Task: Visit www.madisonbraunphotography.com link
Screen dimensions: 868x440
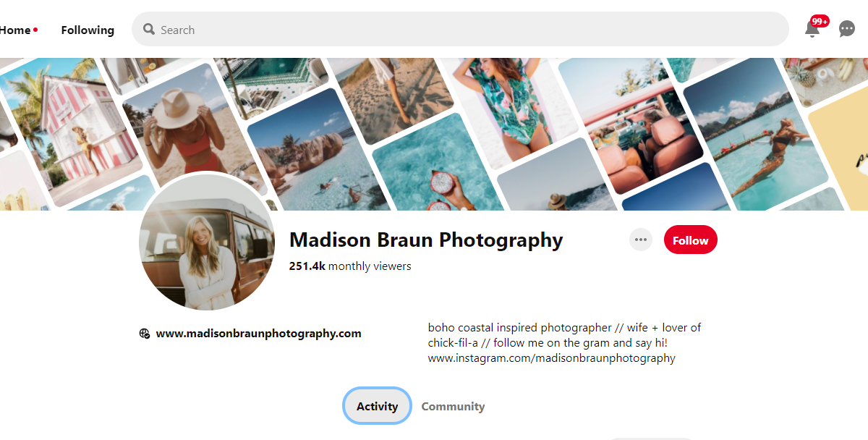Action: pos(258,334)
